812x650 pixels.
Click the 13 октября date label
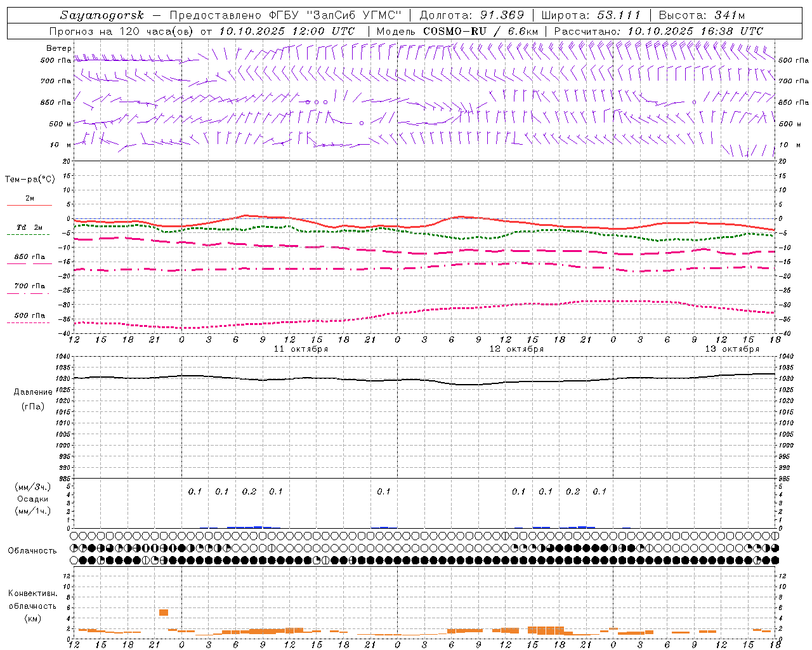coord(732,349)
